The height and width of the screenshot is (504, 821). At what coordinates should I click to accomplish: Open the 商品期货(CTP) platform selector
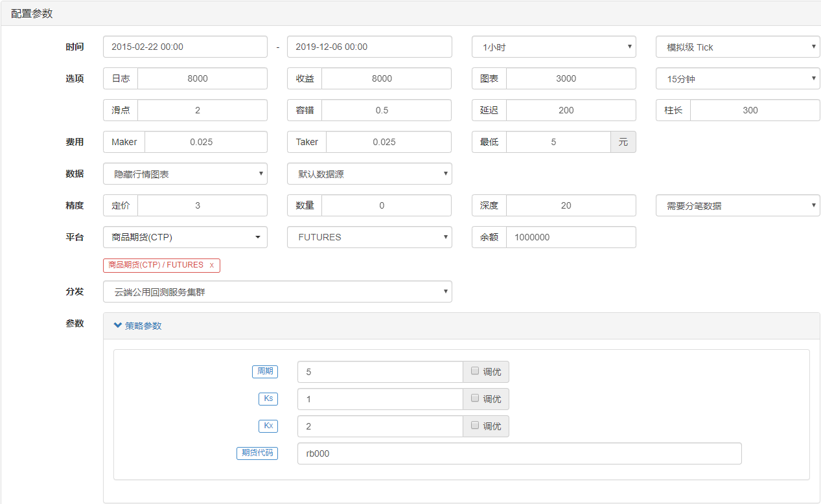coord(185,238)
